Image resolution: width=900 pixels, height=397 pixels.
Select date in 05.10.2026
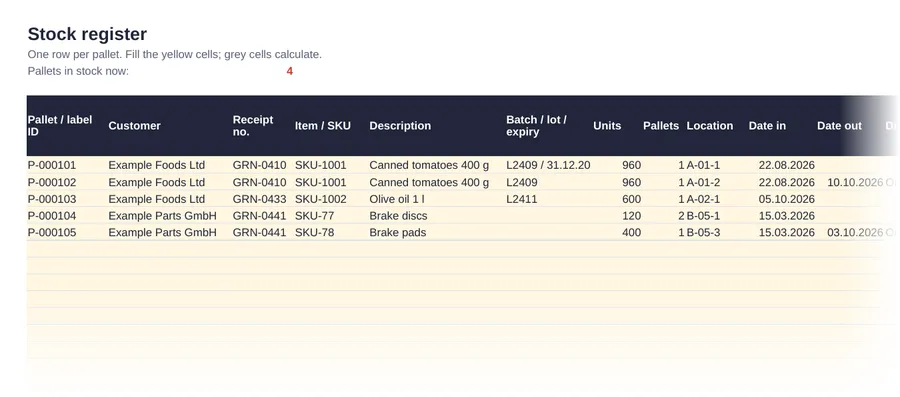pyautogui.click(x=786, y=199)
